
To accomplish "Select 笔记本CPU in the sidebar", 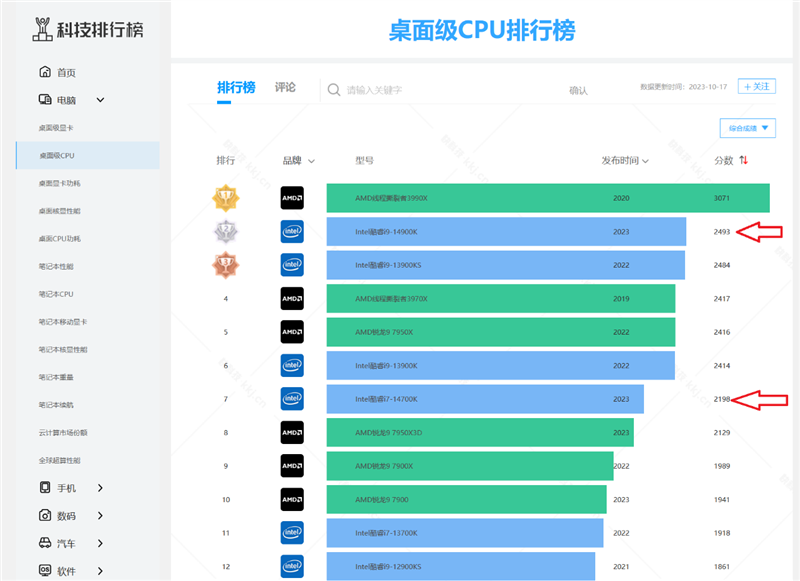I will click(x=56, y=294).
